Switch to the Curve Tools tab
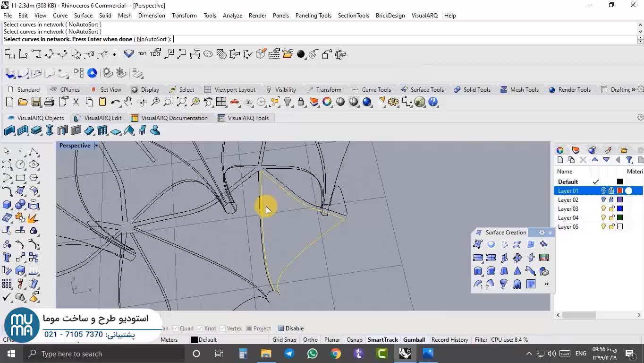The width and height of the screenshot is (644, 363). pyautogui.click(x=376, y=90)
